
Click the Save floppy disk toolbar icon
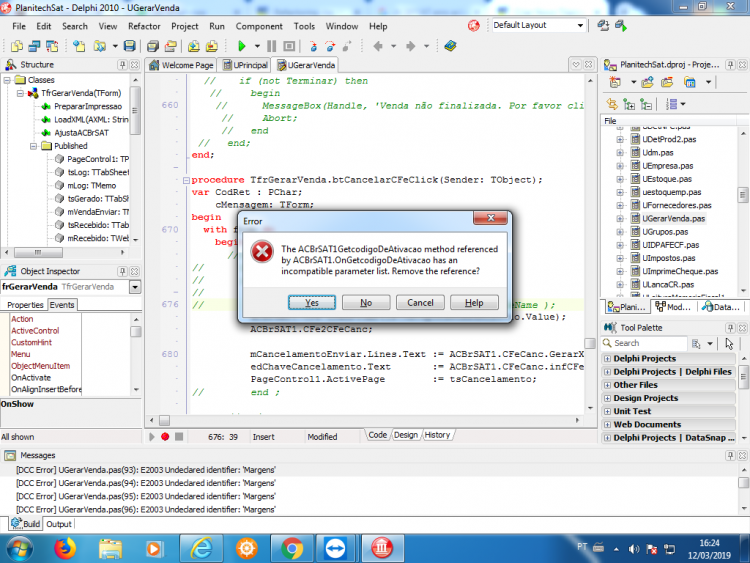coord(130,46)
